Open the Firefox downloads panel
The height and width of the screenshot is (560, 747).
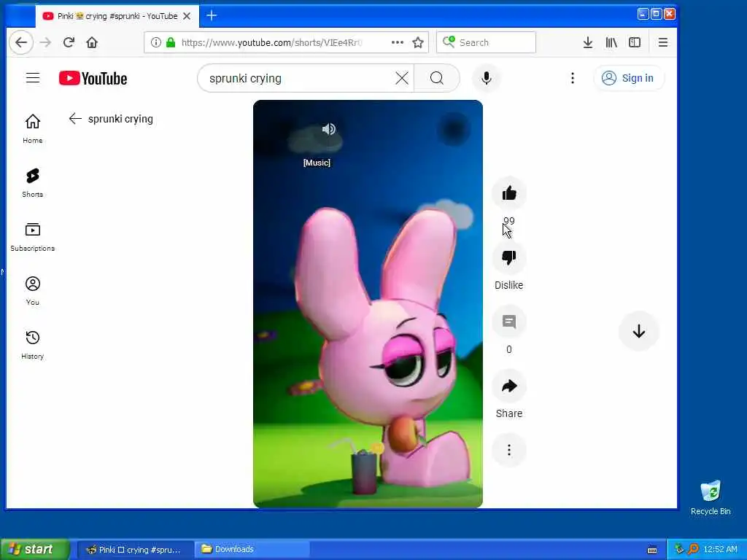pyautogui.click(x=588, y=42)
